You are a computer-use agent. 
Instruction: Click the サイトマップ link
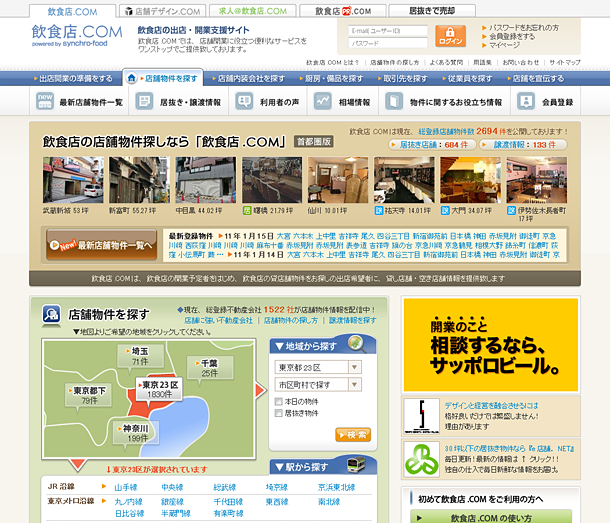(x=565, y=62)
